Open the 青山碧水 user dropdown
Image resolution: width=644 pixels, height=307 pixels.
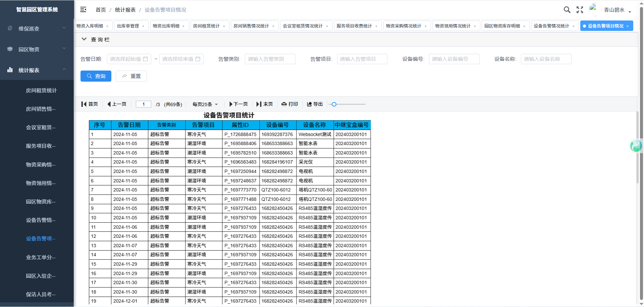pyautogui.click(x=616, y=10)
